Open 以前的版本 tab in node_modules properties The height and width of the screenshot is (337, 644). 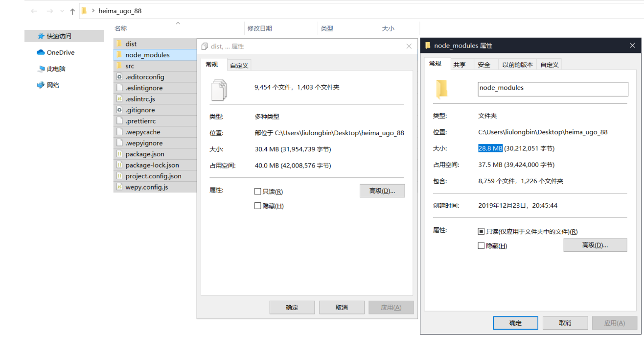tap(517, 65)
